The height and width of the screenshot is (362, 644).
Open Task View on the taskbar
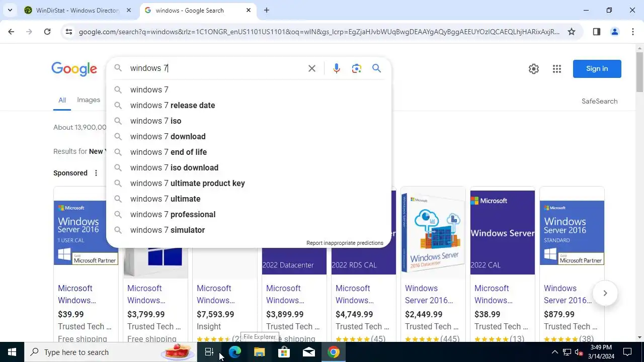tap(209, 352)
